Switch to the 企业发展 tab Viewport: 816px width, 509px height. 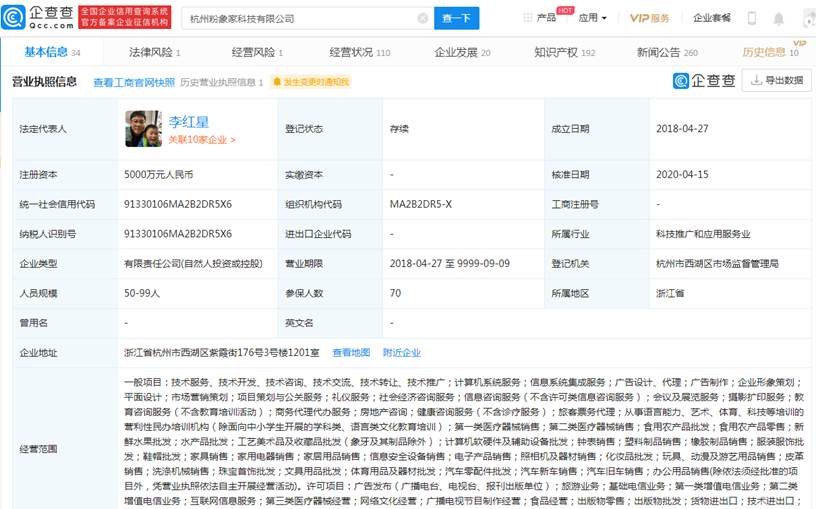pyautogui.click(x=462, y=52)
